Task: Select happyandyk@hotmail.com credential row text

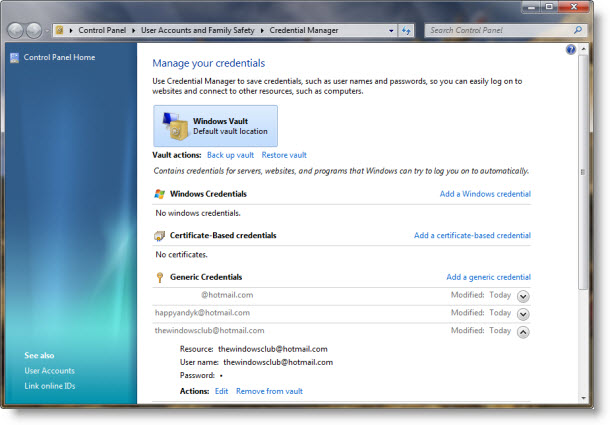Action: click(x=202, y=313)
